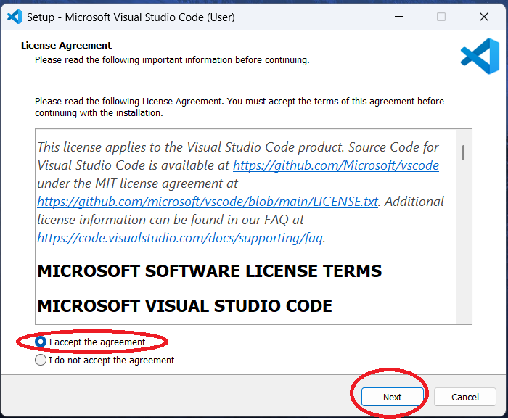Viewport: 508px width, 420px height.
Task: Click the "MICROSOFT VISUAL STUDIO CODE" heading
Action: 184,305
